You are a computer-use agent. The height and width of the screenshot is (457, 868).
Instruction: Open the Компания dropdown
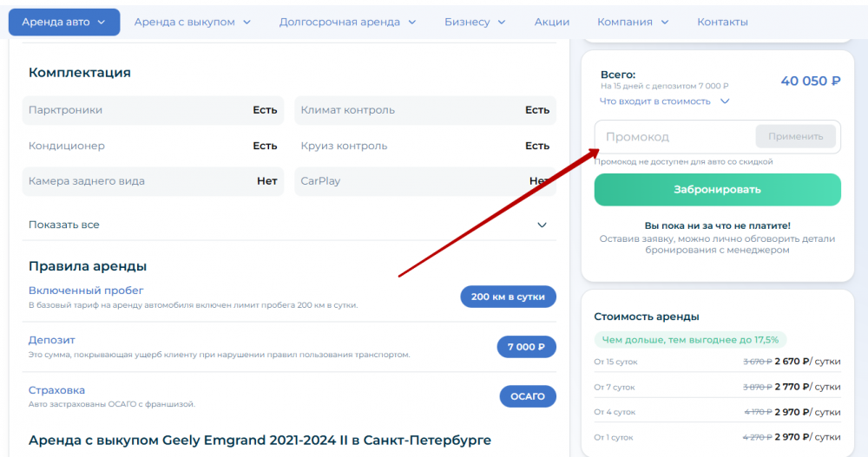pos(633,22)
